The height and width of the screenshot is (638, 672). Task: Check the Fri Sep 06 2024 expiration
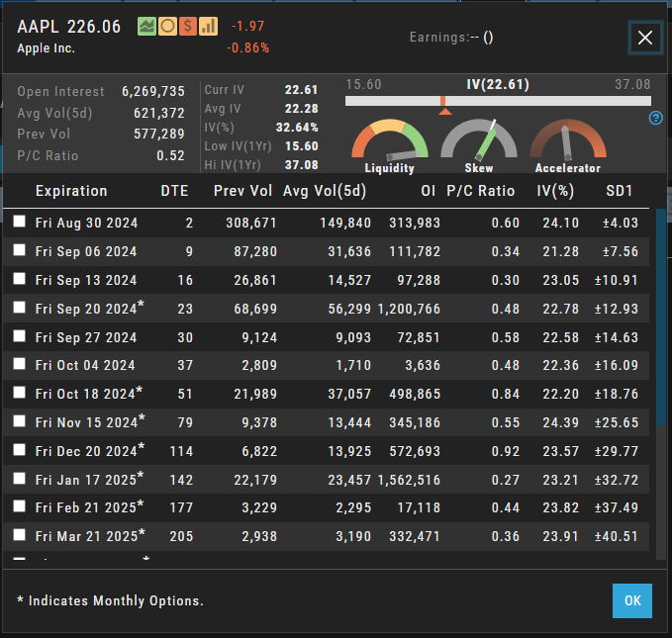click(19, 250)
